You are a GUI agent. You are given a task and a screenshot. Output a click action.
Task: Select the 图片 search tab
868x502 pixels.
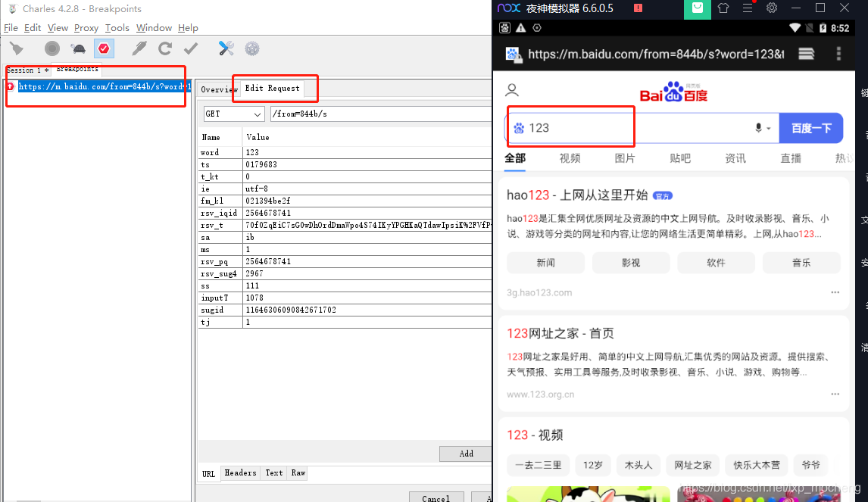tap(625, 158)
